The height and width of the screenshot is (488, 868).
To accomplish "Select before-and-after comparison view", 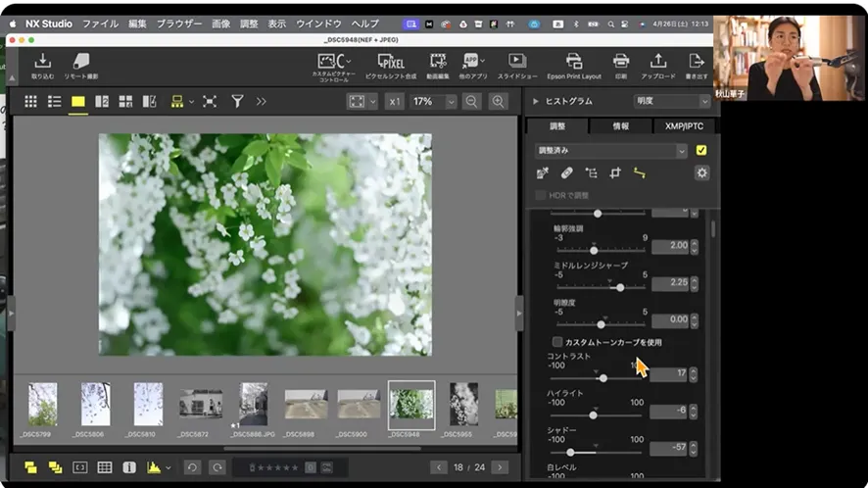I will point(150,101).
